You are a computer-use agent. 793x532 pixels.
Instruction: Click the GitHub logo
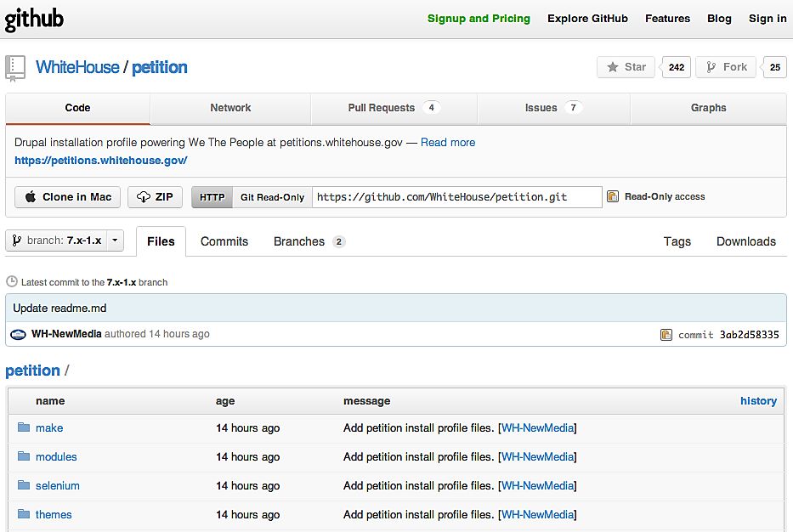(34, 20)
